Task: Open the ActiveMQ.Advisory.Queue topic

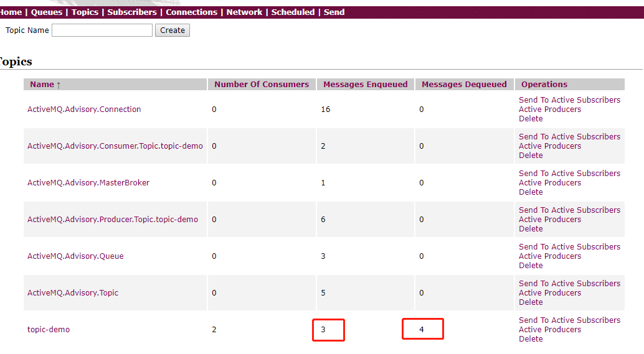Action: pos(75,256)
